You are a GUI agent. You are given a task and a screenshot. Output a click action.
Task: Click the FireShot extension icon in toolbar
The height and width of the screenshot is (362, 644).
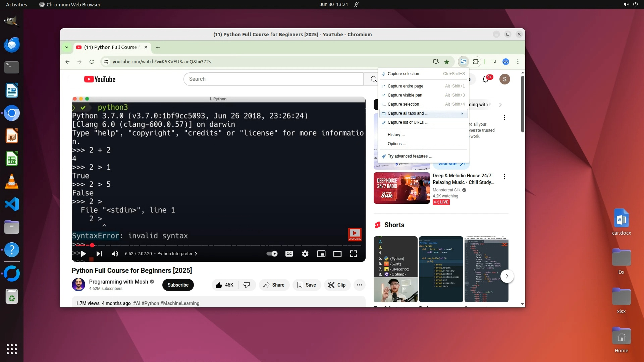(463, 62)
